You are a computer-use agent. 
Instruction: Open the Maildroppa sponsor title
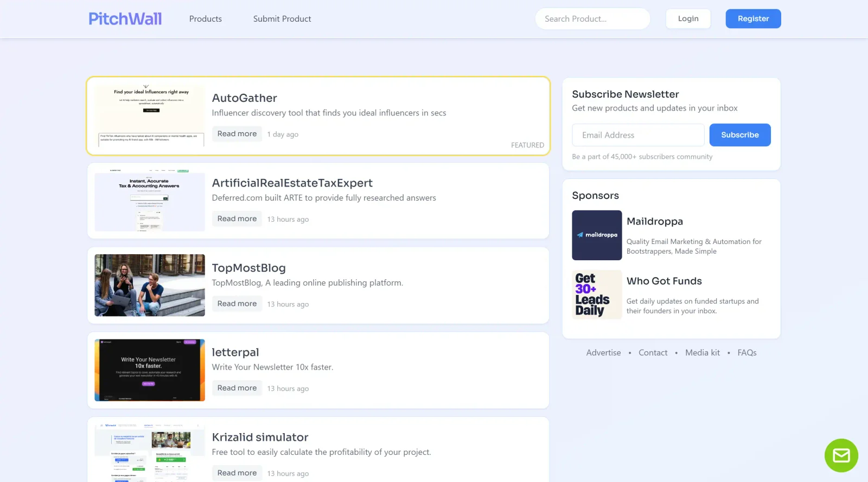pos(654,221)
